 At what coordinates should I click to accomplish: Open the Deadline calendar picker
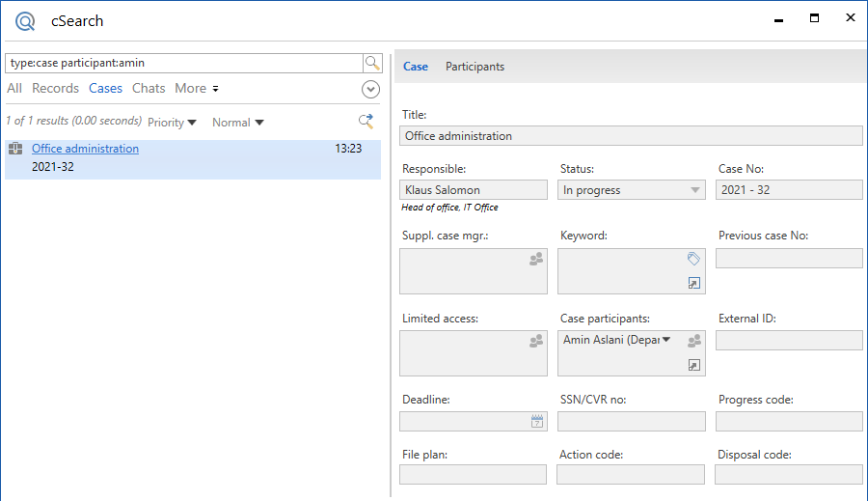537,421
